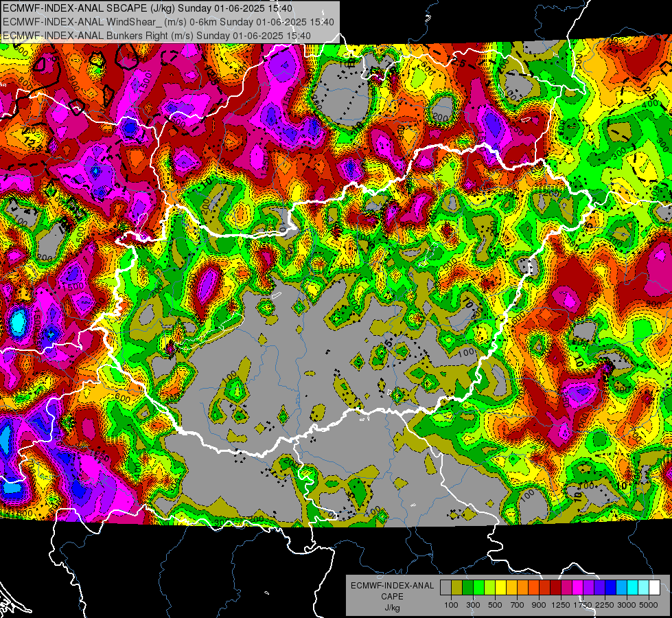
Task: Click the SBCAPE title line in the header
Action: (x=148, y=8)
